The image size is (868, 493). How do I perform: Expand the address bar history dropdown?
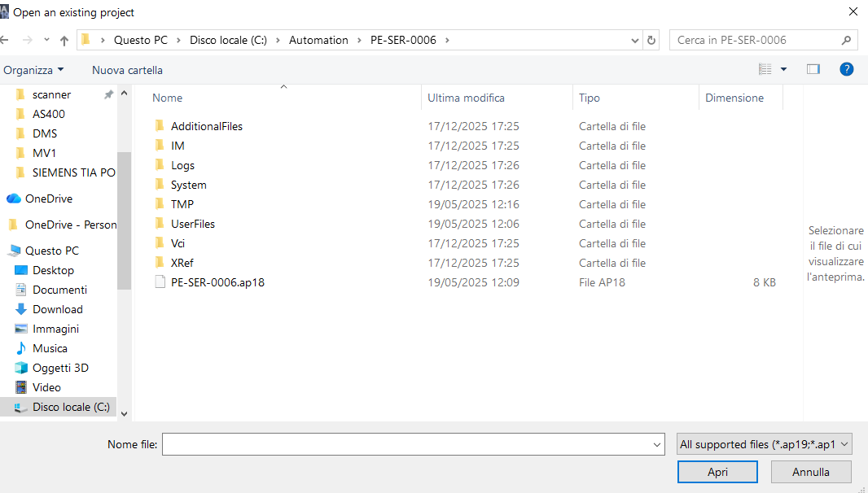tap(635, 41)
